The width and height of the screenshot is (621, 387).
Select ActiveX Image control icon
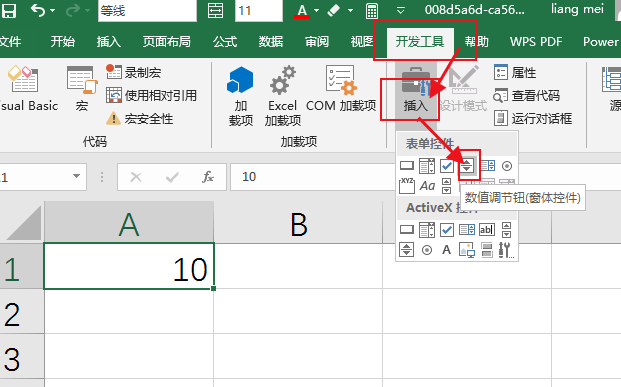(467, 250)
